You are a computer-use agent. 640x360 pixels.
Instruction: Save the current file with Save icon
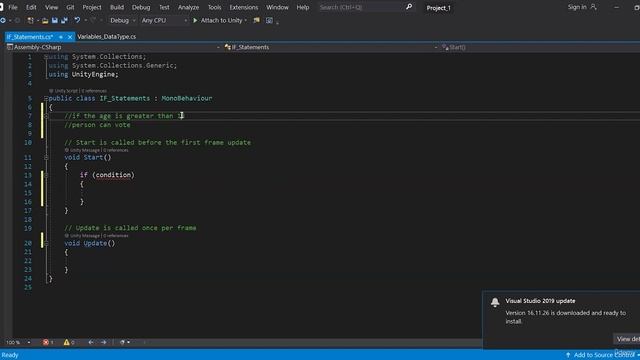tap(55, 20)
